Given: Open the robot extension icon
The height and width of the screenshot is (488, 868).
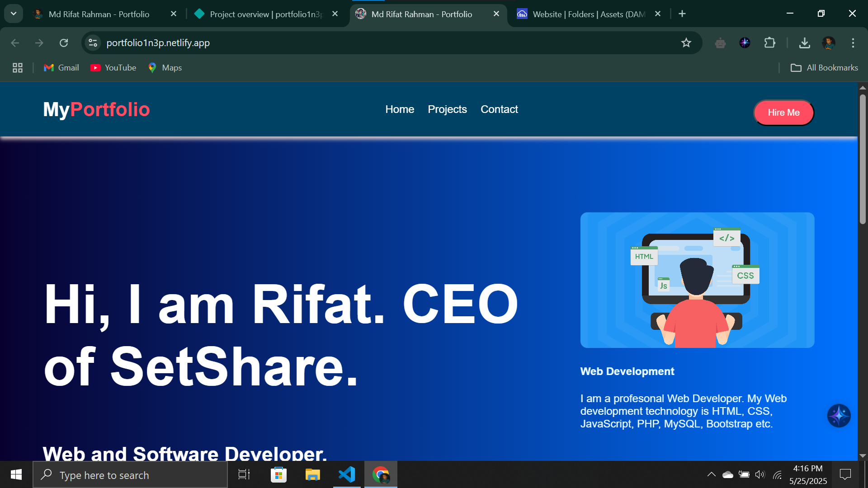Looking at the screenshot, I should [720, 43].
